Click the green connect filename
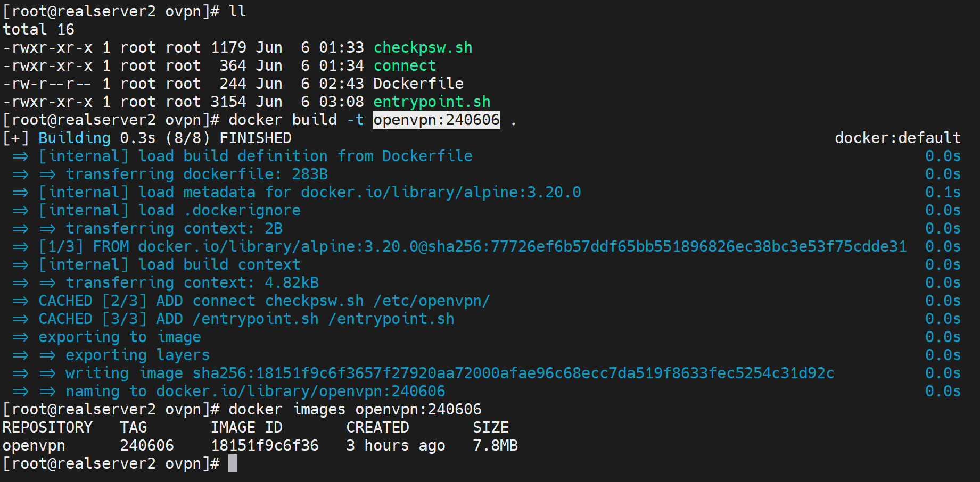Viewport: 980px width, 482px height. pos(405,65)
